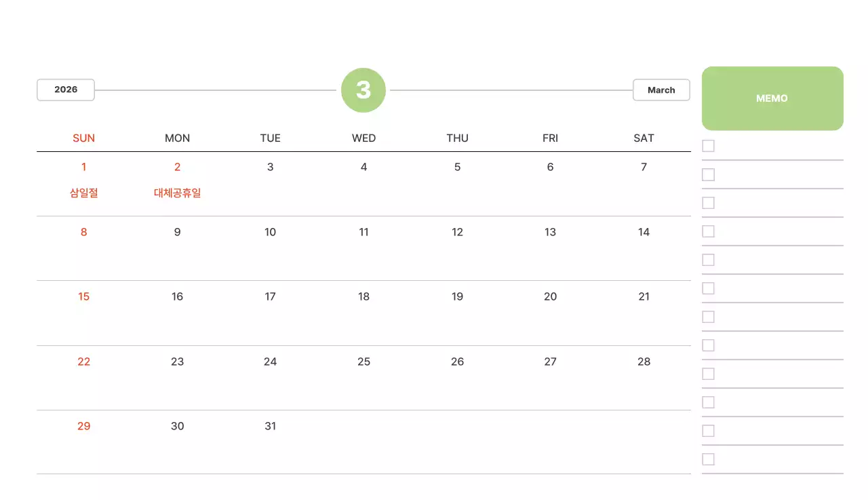Click the 2026 year button
Viewport: 868px width, 500px height.
pyautogui.click(x=66, y=90)
